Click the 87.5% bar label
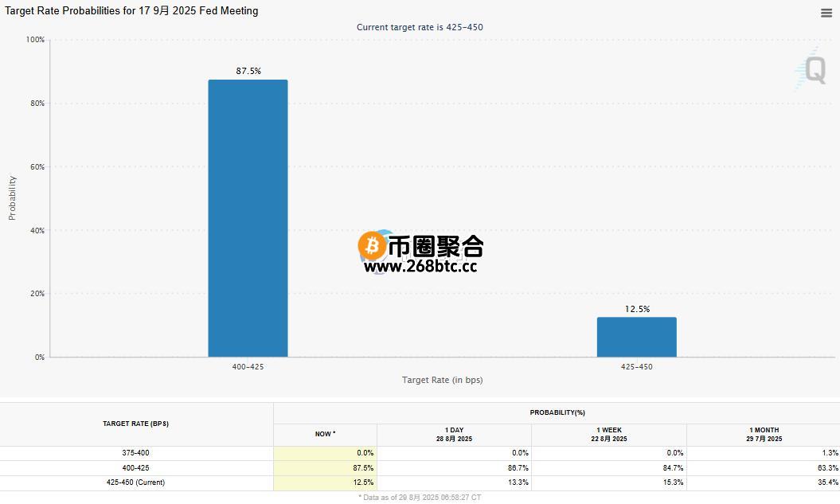This screenshot has width=840, height=504. [x=248, y=71]
